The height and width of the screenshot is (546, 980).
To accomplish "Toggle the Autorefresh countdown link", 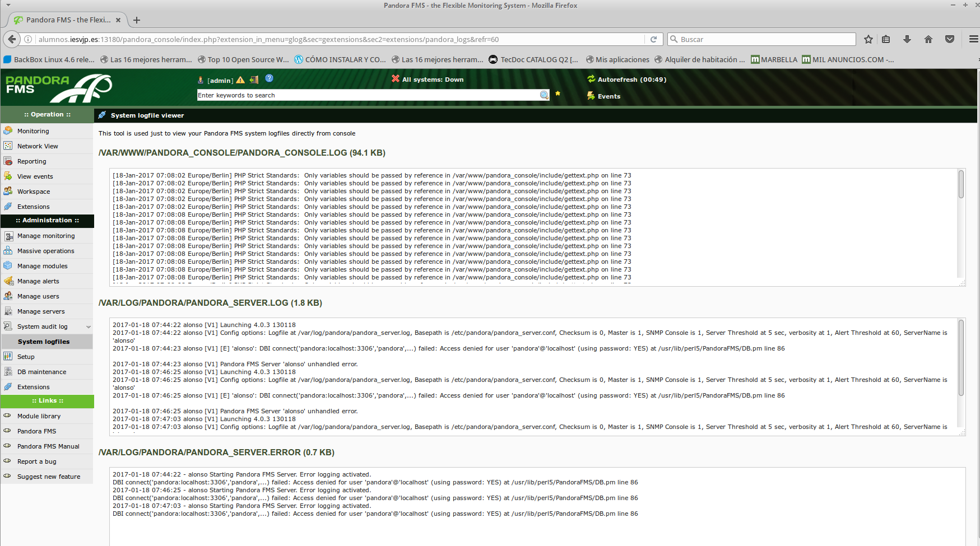I will pos(631,80).
